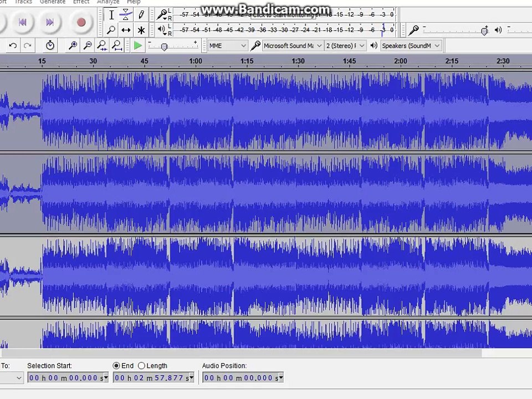Click the 2:00 mark on the timeline
532x399 pixels.
[x=401, y=61]
